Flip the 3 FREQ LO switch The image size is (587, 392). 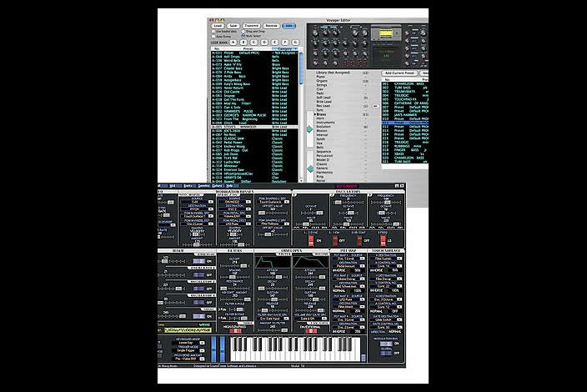383,240
